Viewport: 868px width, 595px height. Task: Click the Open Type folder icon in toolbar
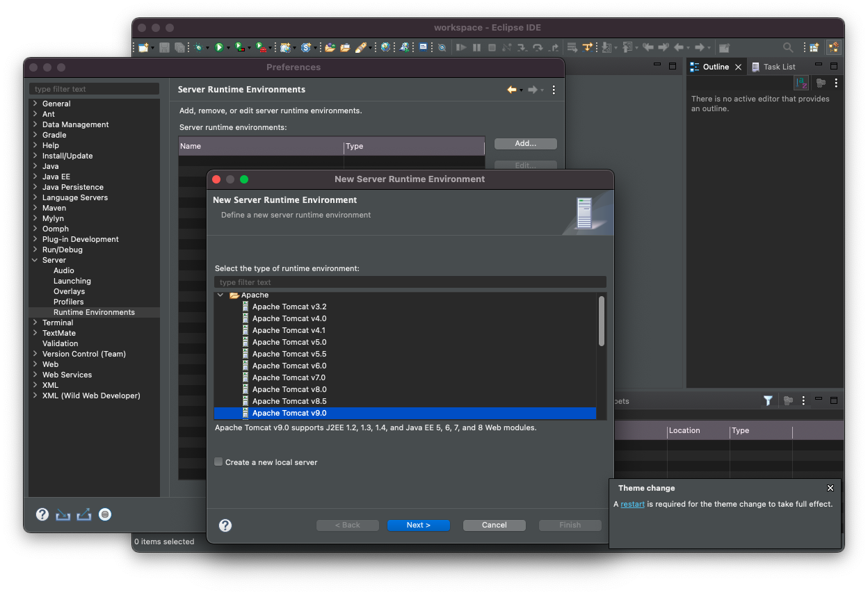click(330, 47)
